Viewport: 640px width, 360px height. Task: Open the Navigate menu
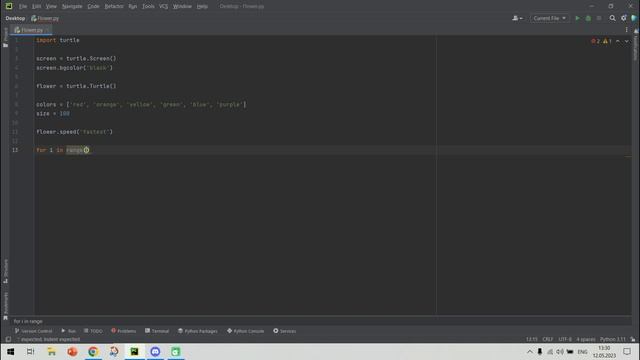click(x=72, y=7)
